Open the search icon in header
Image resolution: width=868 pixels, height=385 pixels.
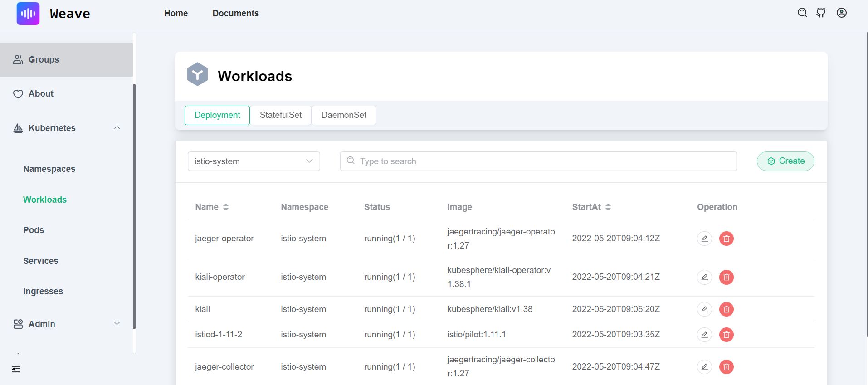[x=802, y=13]
